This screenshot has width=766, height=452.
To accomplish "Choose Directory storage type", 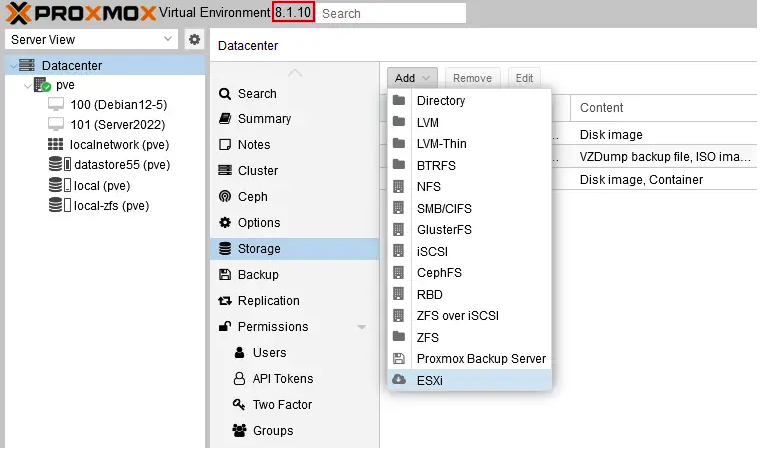I will 469,101.
